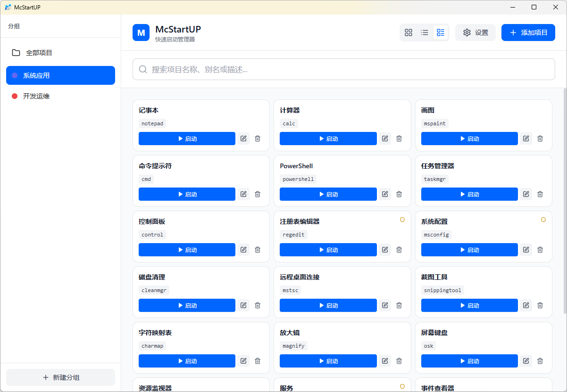Screen dimensions: 567x392
Task: Launch 记事本 with 启动 button
Action: click(187, 139)
